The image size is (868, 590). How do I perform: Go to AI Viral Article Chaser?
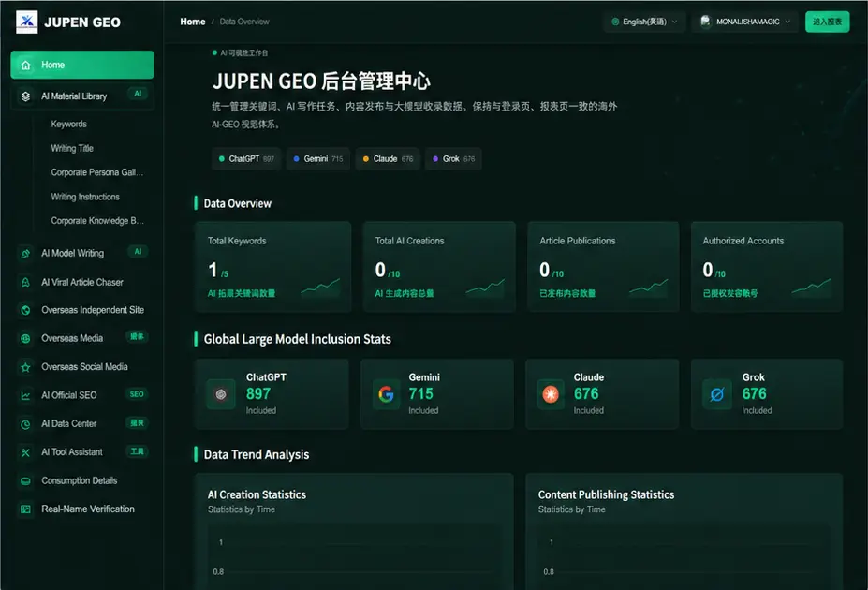pyautogui.click(x=82, y=282)
